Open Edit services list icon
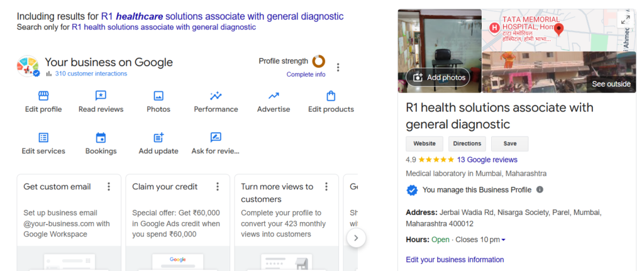This screenshot has height=271, width=644. 43,138
